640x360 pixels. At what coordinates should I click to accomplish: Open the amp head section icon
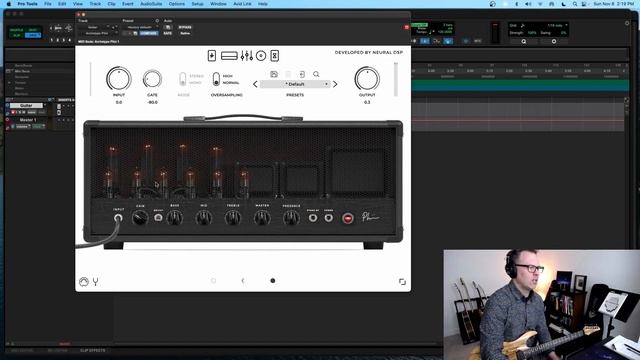click(229, 56)
